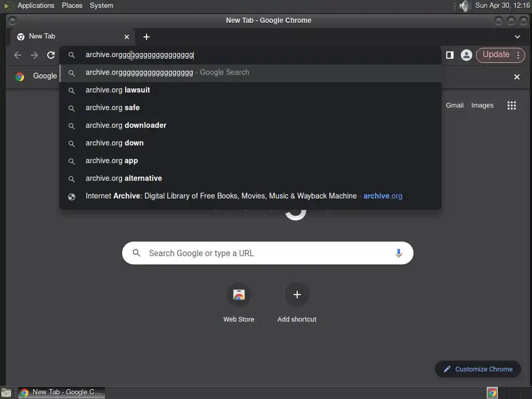532x399 pixels.
Task: Open a new tab with plus icon
Action: 147,37
